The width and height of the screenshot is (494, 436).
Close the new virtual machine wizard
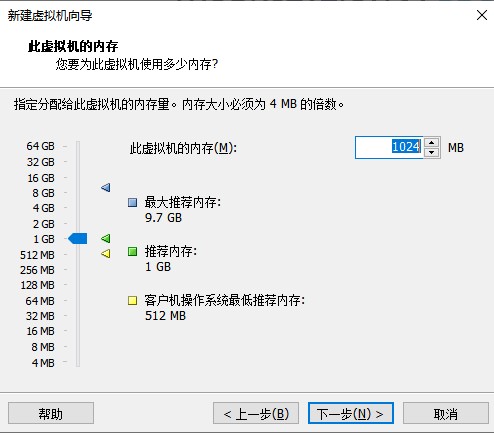tap(482, 15)
